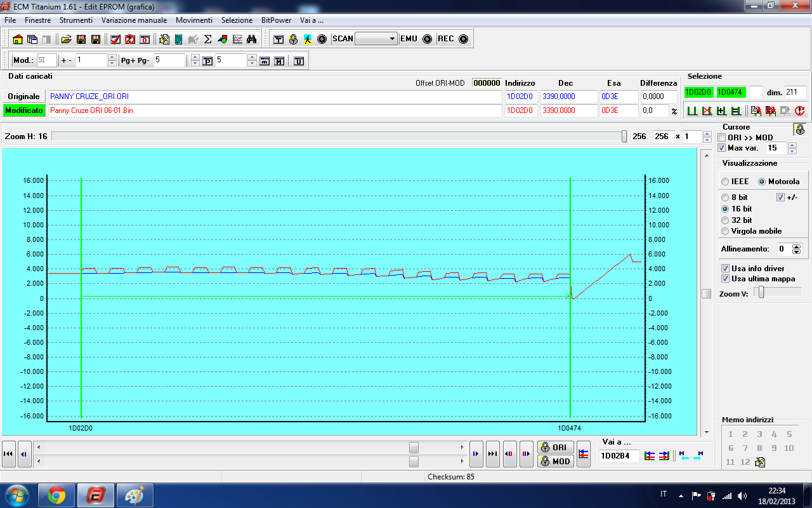Image resolution: width=812 pixels, height=508 pixels.
Task: Click the Modificato file button
Action: pyautogui.click(x=24, y=110)
